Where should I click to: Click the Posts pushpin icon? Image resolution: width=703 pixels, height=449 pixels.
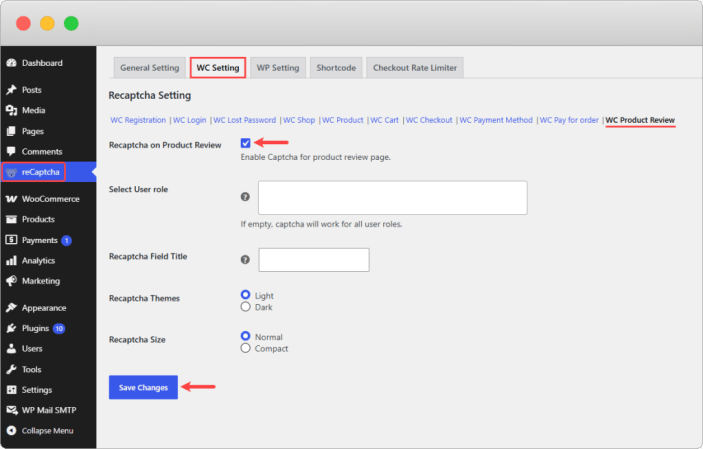tap(11, 90)
